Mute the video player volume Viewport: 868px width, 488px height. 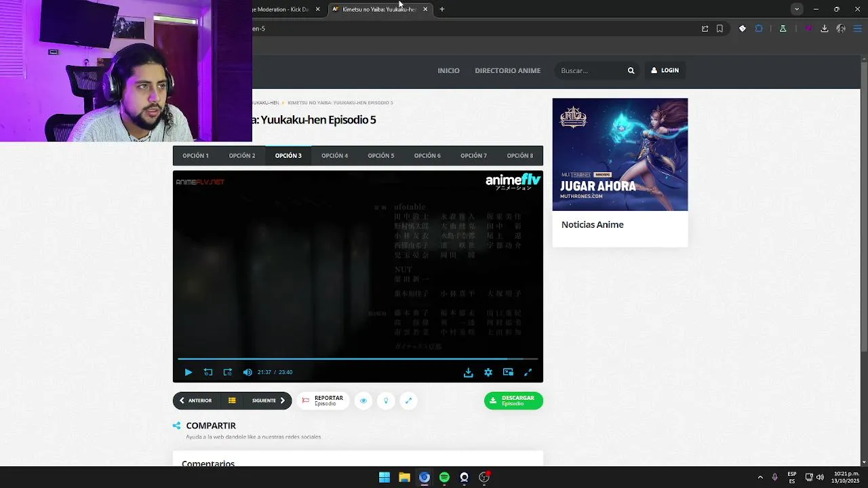248,372
